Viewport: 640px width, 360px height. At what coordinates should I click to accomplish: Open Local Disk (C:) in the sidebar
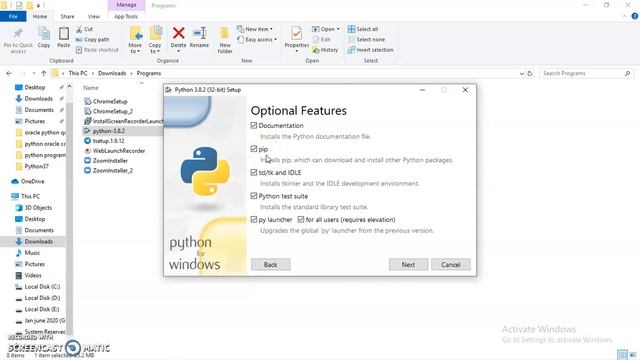point(38,287)
